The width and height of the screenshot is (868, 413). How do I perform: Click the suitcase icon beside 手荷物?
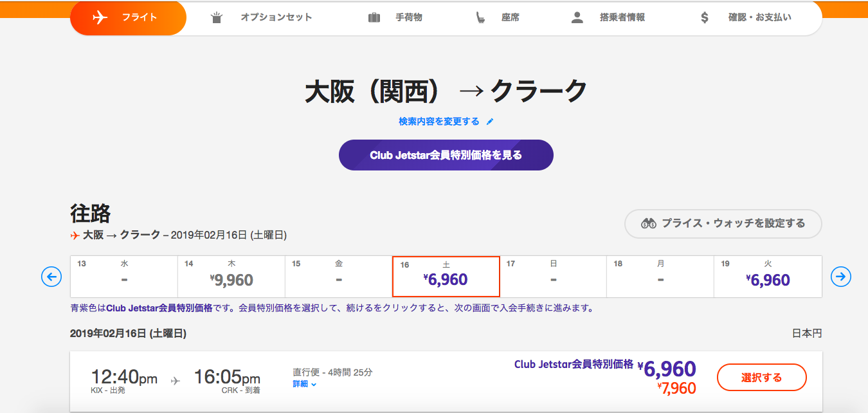click(x=374, y=17)
